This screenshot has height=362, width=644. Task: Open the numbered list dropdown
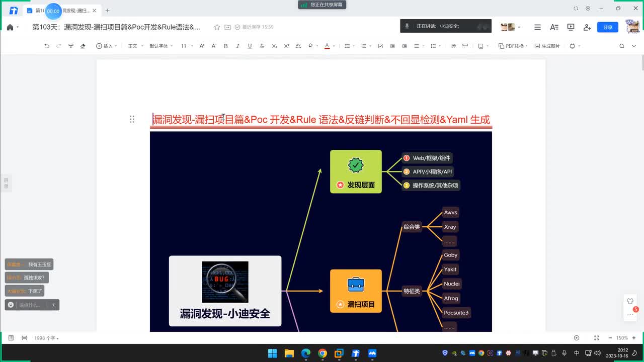point(366,46)
